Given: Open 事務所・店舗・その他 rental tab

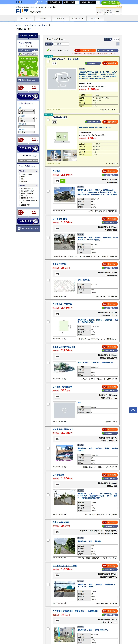Looking at the screenshot, I should (x=109, y=11).
